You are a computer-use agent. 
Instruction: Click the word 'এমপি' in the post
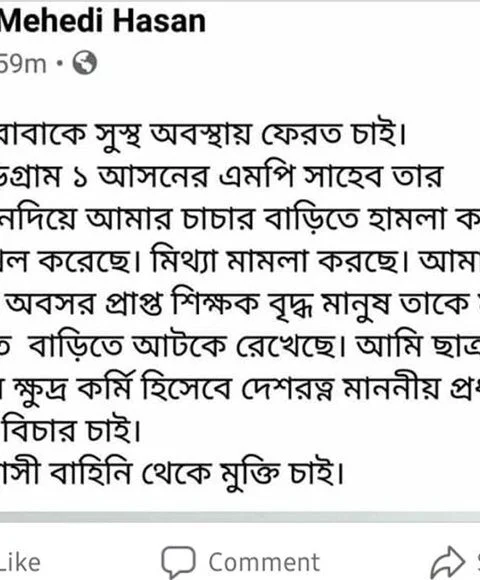tap(256, 176)
